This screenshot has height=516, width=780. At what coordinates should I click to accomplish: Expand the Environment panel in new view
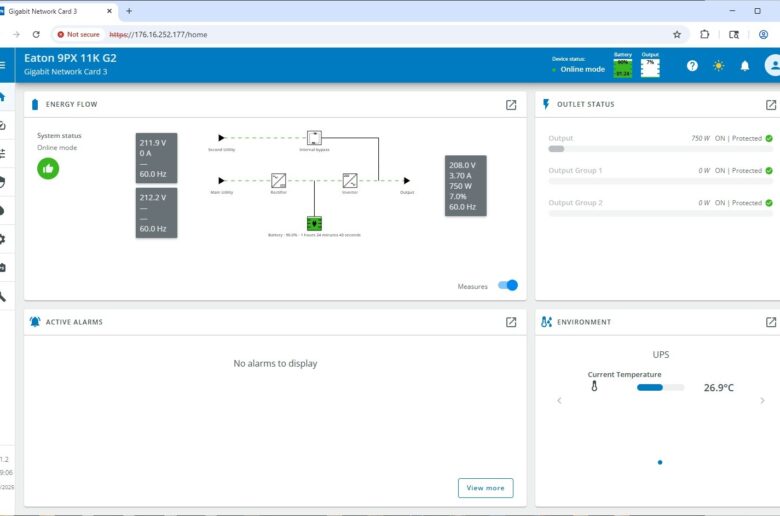tap(771, 322)
